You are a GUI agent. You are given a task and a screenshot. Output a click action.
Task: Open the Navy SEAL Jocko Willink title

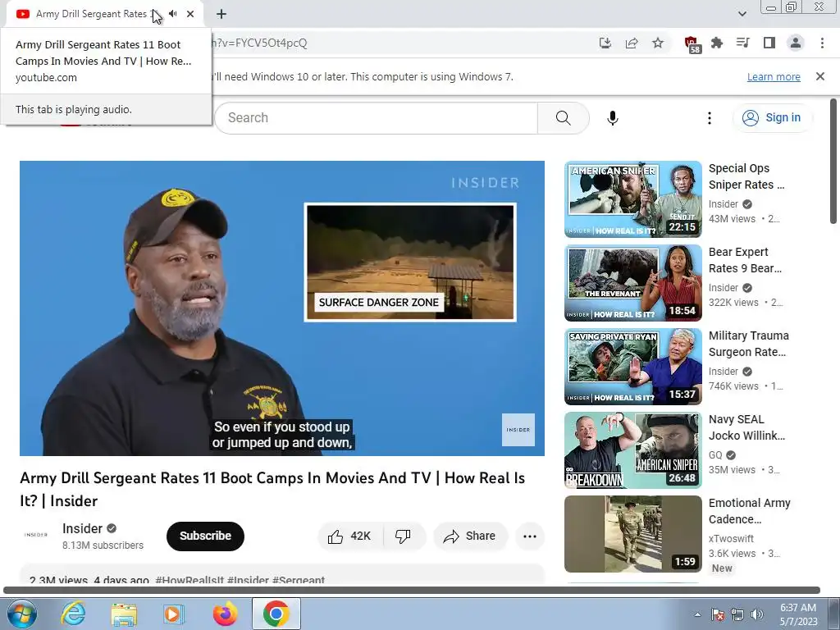pyautogui.click(x=746, y=427)
